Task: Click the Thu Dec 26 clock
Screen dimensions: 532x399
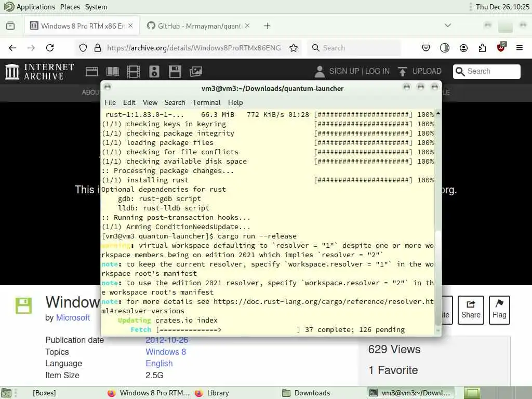Action: [x=502, y=7]
